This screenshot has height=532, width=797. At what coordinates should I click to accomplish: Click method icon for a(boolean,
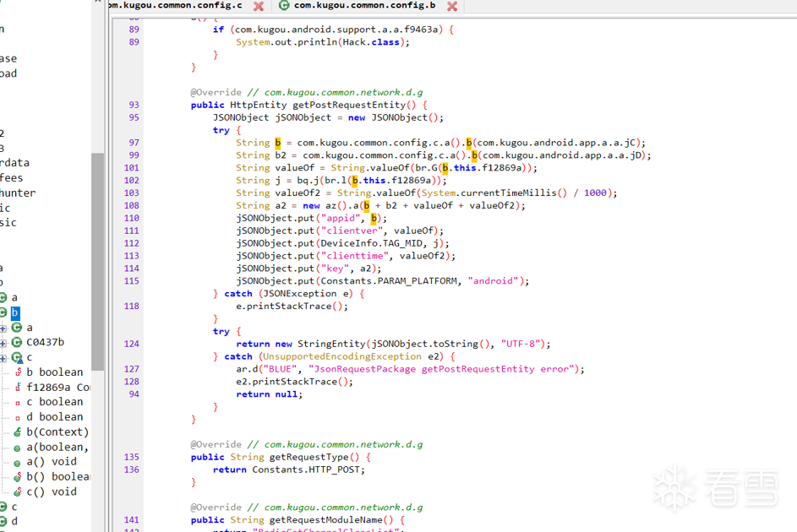click(x=18, y=448)
